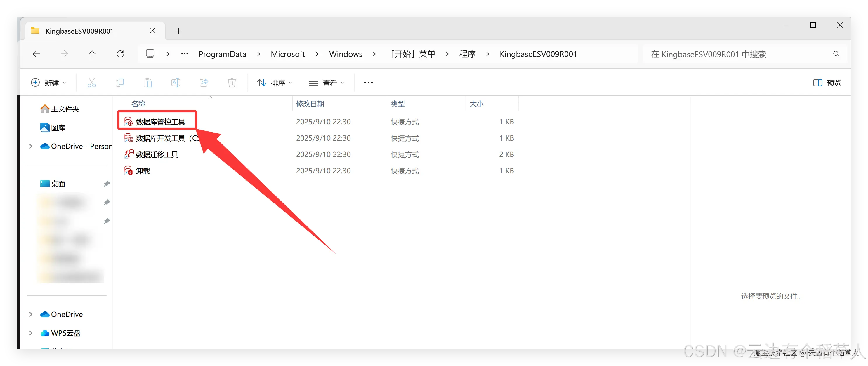Open 图库 in the sidebar
868x366 pixels.
click(x=53, y=128)
